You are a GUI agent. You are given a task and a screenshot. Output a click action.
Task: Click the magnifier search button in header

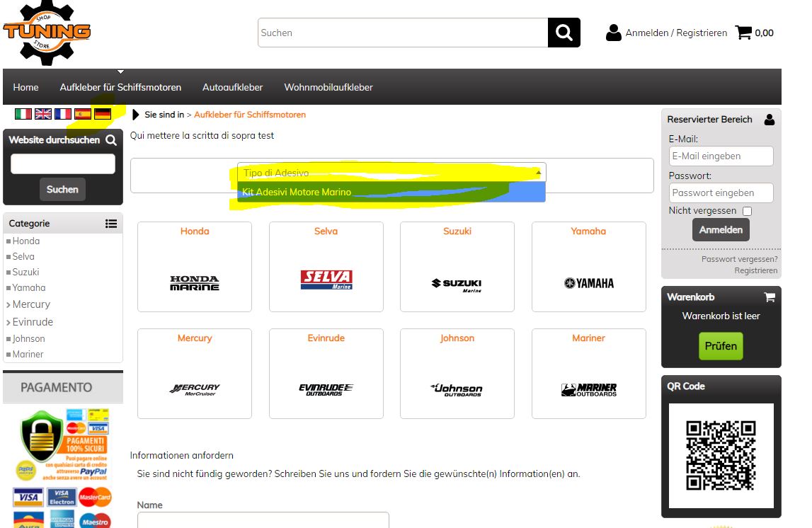tap(564, 33)
